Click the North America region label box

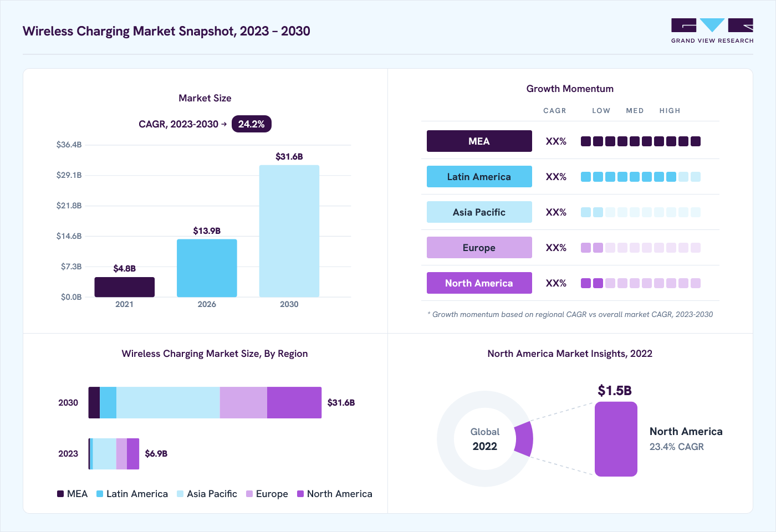479,283
